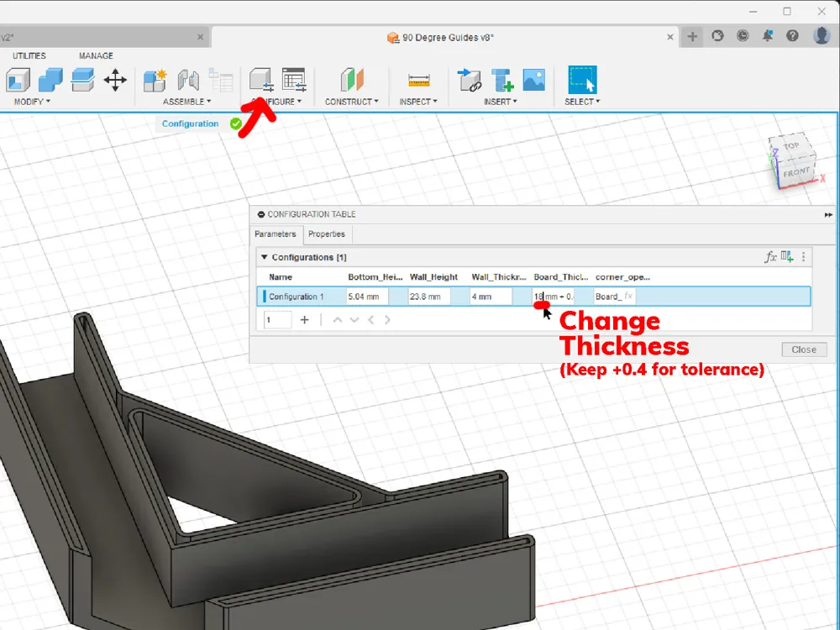This screenshot has width=840, height=630.
Task: Open the ASSEMBLE dropdown menu
Action: pos(186,102)
